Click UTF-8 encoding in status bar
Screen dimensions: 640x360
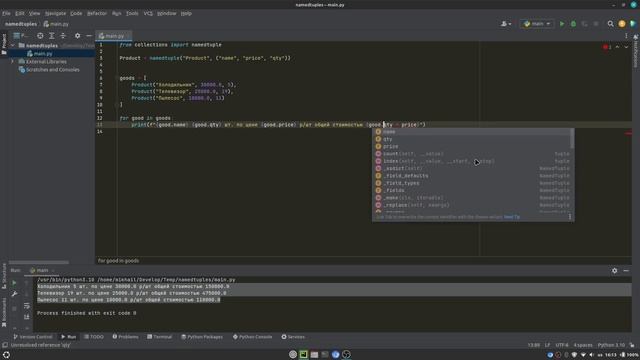[x=562, y=345]
